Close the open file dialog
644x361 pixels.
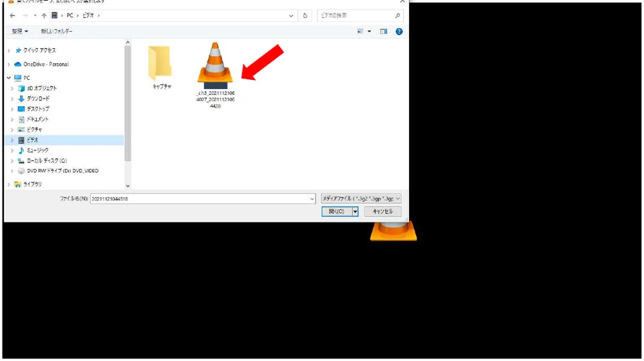pyautogui.click(x=402, y=2)
